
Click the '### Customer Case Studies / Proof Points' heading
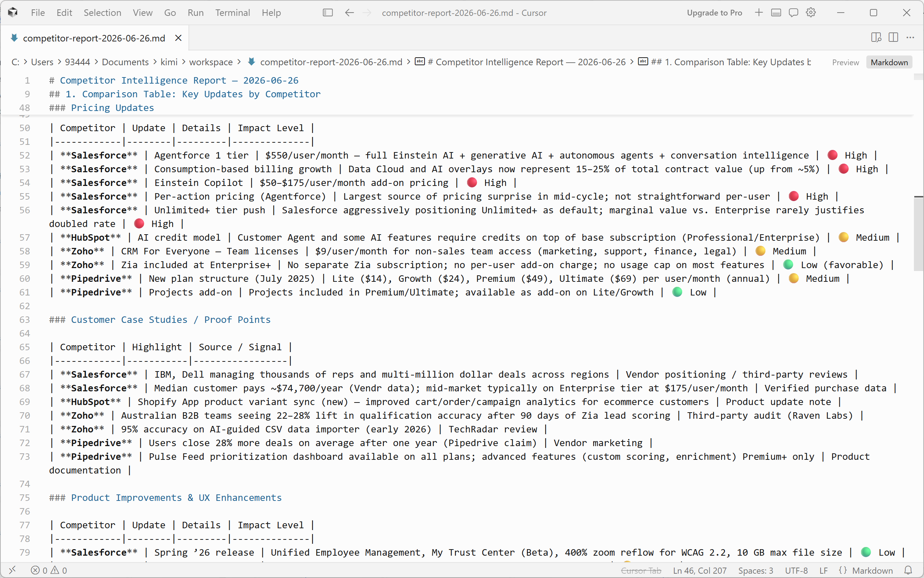(160, 320)
